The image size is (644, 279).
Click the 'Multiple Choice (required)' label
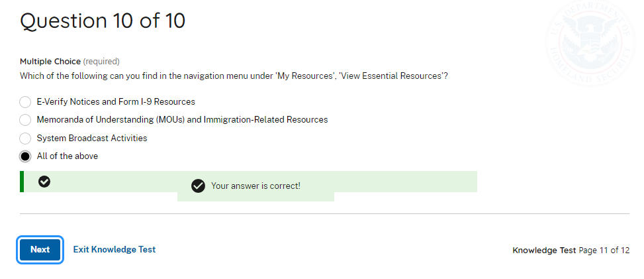coord(69,62)
